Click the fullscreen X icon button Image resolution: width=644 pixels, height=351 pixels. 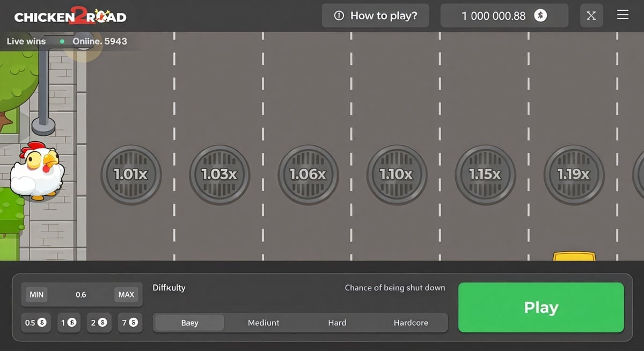[591, 16]
